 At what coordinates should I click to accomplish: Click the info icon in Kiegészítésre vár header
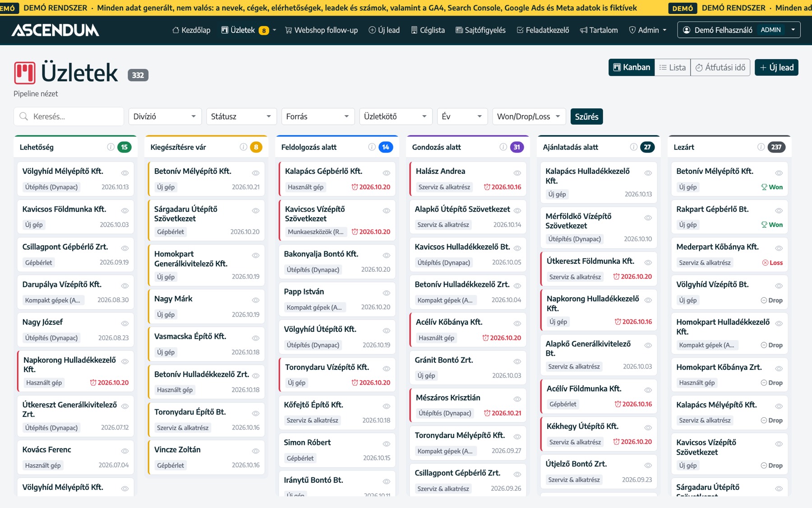click(x=243, y=147)
